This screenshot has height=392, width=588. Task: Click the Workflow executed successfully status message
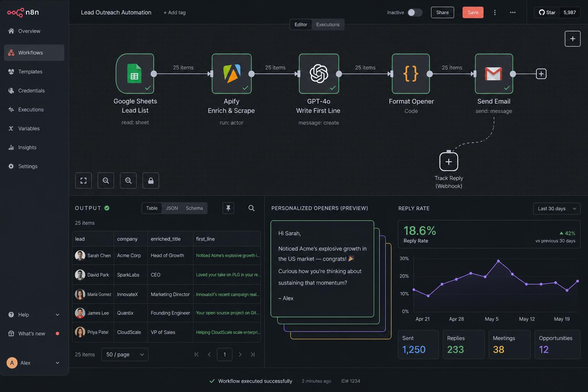tap(255, 381)
